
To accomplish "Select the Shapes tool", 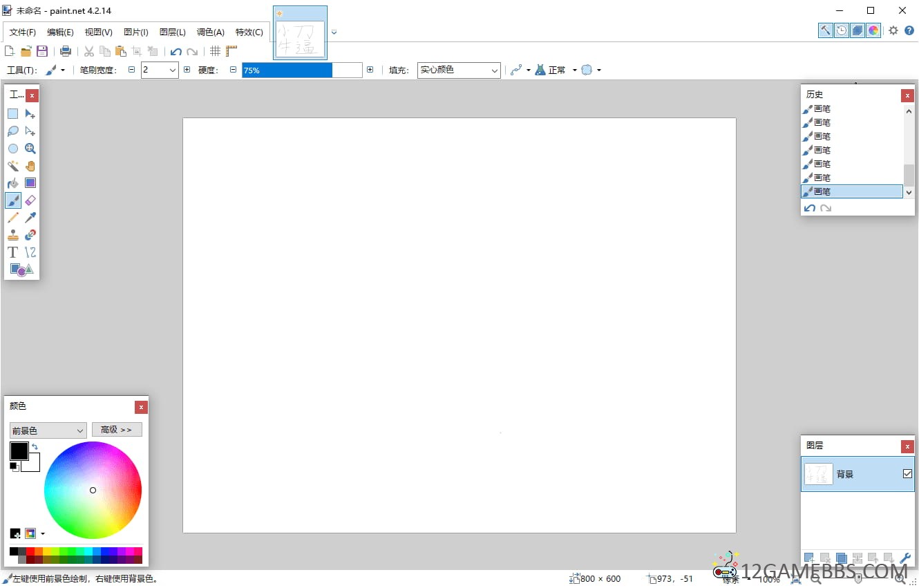I will (x=21, y=269).
